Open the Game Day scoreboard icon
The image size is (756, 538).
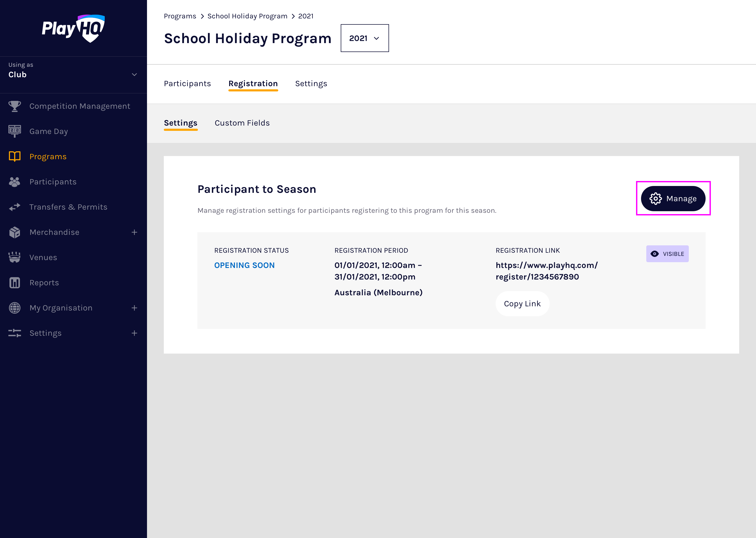click(x=14, y=131)
